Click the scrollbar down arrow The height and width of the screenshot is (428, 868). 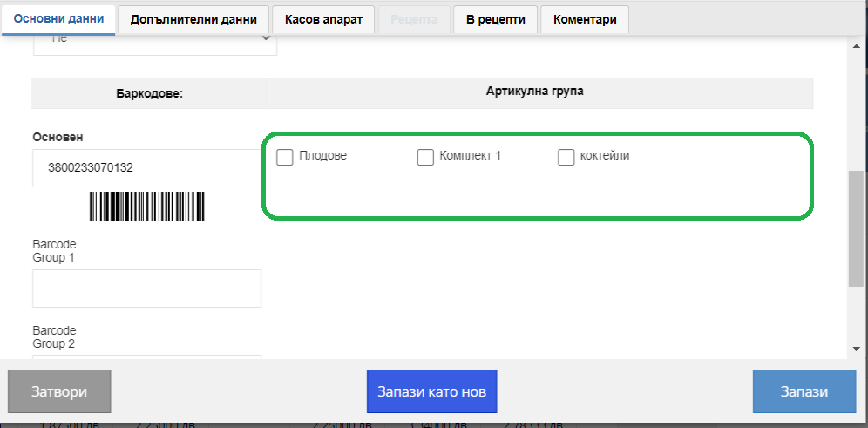[856, 349]
